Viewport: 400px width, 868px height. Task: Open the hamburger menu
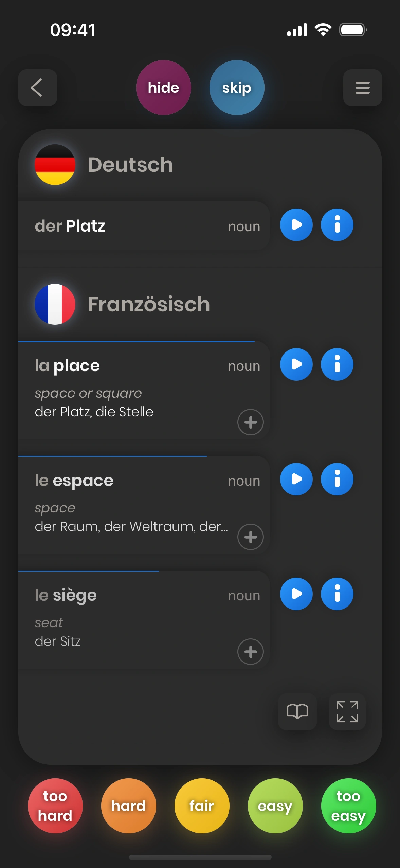(x=362, y=88)
